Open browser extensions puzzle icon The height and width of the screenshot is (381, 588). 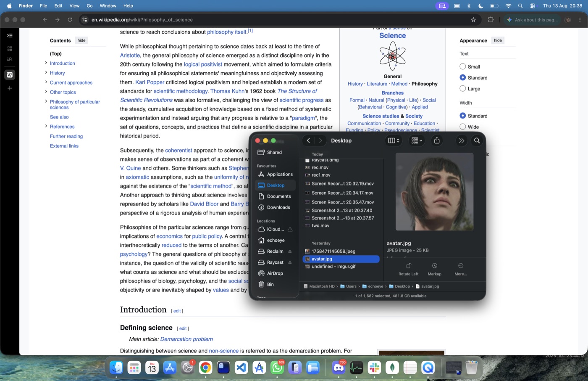(491, 20)
